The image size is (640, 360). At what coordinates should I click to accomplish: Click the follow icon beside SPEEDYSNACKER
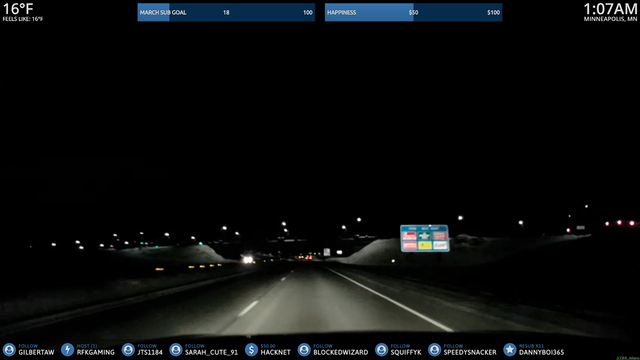tap(435, 350)
